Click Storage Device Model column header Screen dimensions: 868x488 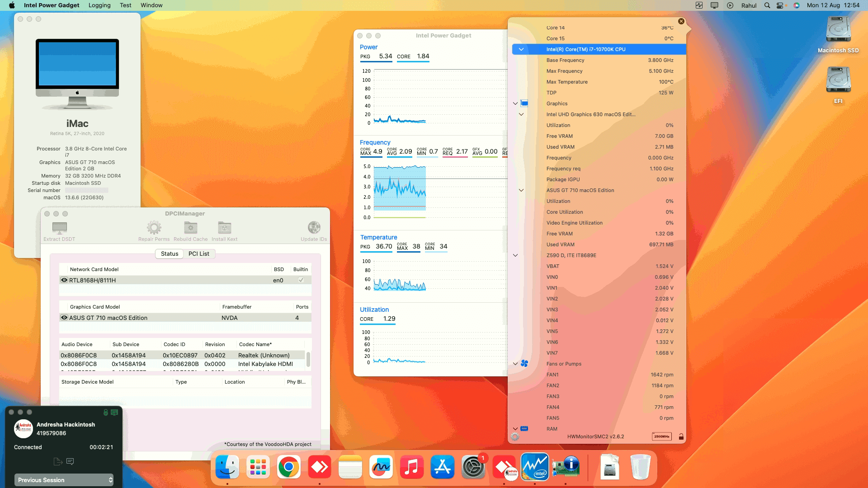(x=87, y=382)
